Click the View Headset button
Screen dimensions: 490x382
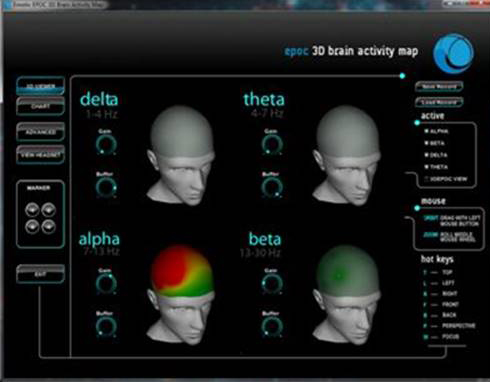pyautogui.click(x=40, y=155)
